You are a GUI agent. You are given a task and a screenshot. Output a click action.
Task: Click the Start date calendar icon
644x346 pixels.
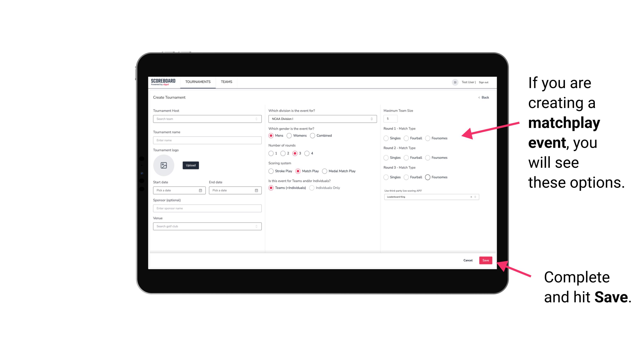(x=200, y=190)
